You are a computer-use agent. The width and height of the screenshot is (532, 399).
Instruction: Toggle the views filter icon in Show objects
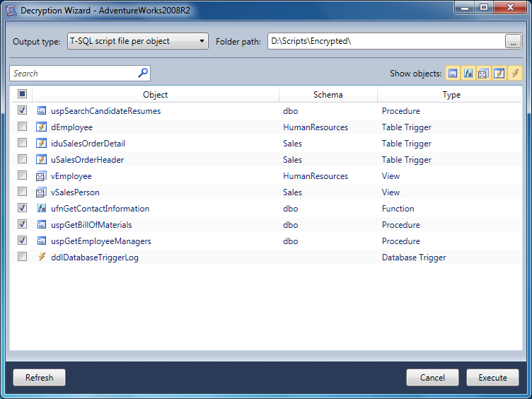point(483,74)
